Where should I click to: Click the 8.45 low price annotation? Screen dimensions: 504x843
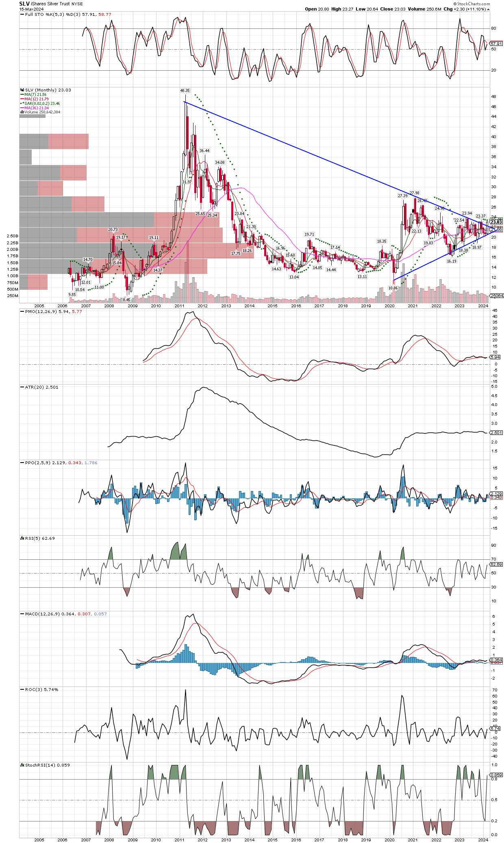click(x=126, y=300)
